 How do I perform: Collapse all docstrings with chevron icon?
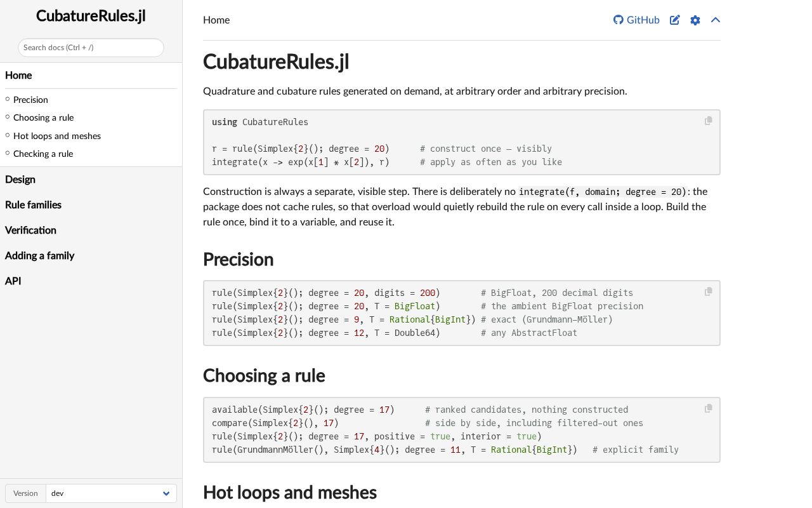716,20
